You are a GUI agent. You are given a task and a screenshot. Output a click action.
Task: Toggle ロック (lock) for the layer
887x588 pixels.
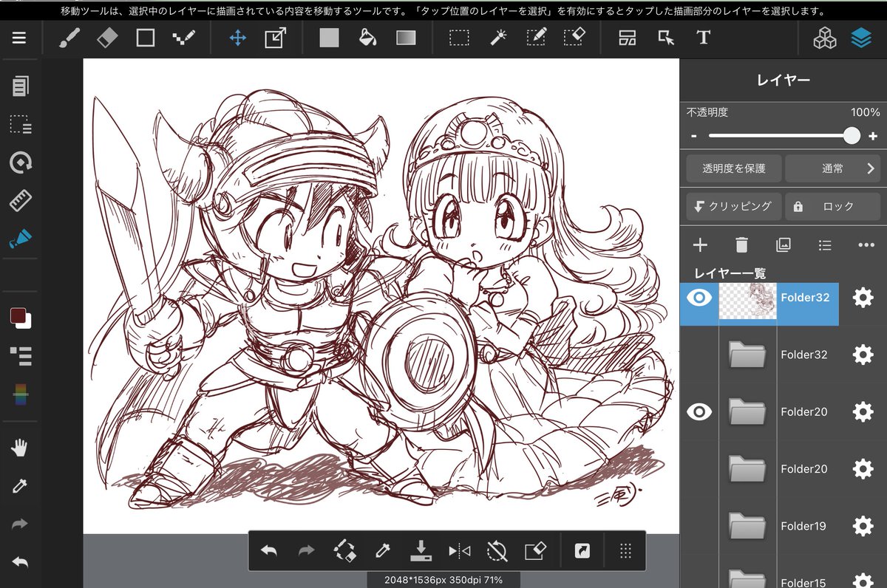pos(832,207)
